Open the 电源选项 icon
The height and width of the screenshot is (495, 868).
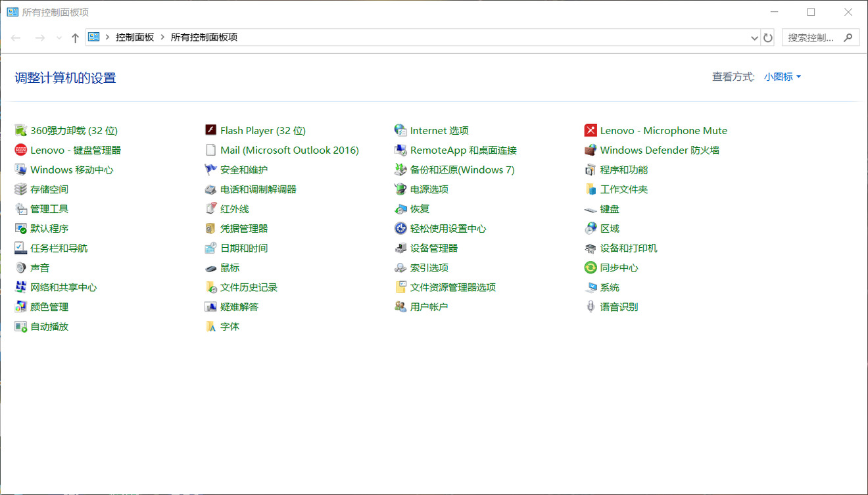[x=400, y=189]
